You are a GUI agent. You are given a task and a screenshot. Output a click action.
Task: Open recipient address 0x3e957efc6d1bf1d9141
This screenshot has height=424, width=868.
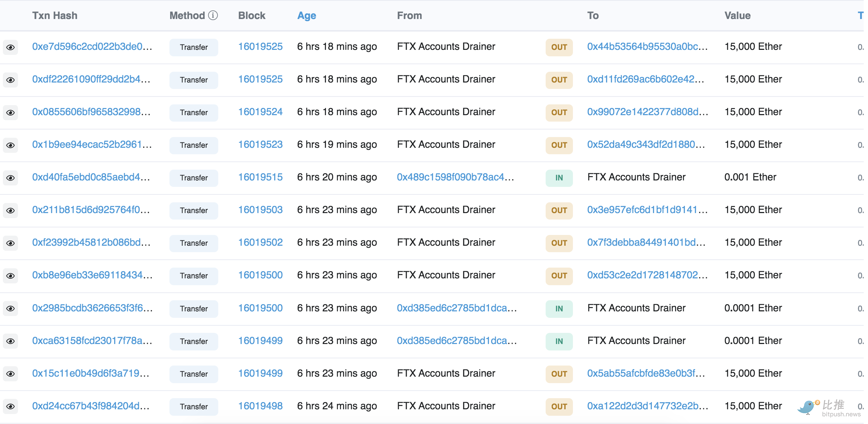click(x=648, y=210)
